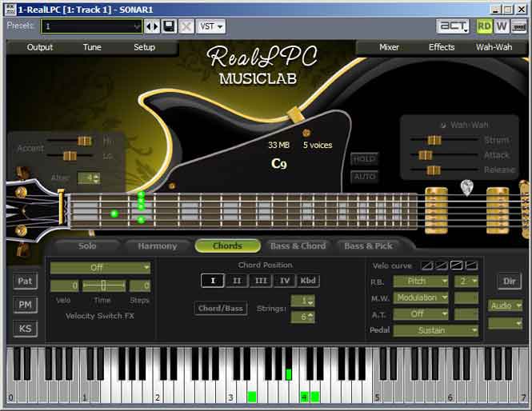Open Velocity Switch FX Off dropdown
The image size is (532, 411).
[100, 268]
